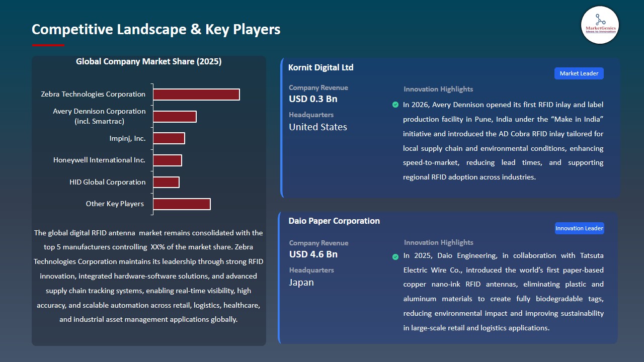644x362 pixels.
Task: Click the chart title Global Company Market Share (2025)
Action: [149, 61]
